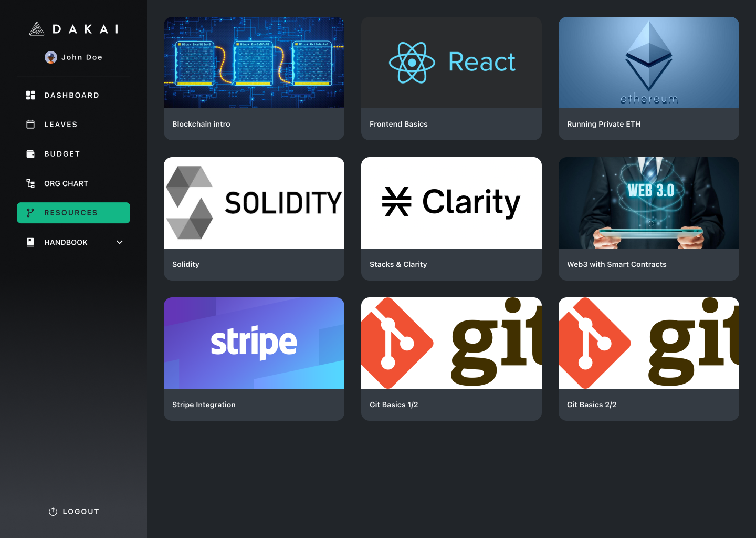Screen dimensions: 756x538
Task: Click the Dashboard grid icon
Action: (x=30, y=95)
